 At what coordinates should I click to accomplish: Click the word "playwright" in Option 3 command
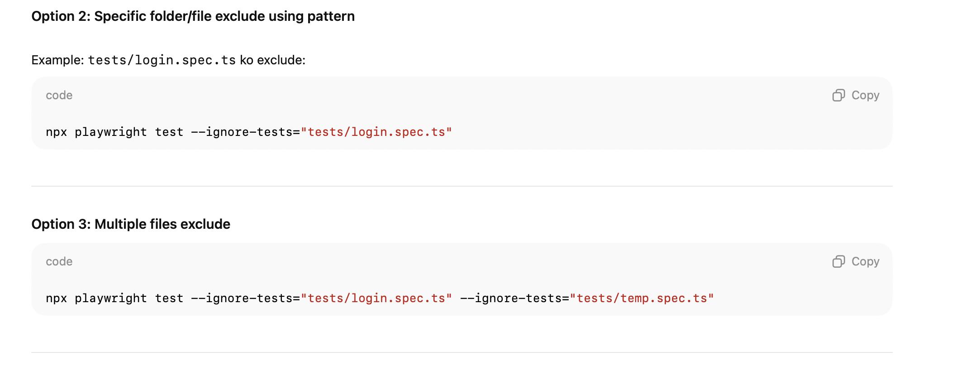tap(111, 298)
